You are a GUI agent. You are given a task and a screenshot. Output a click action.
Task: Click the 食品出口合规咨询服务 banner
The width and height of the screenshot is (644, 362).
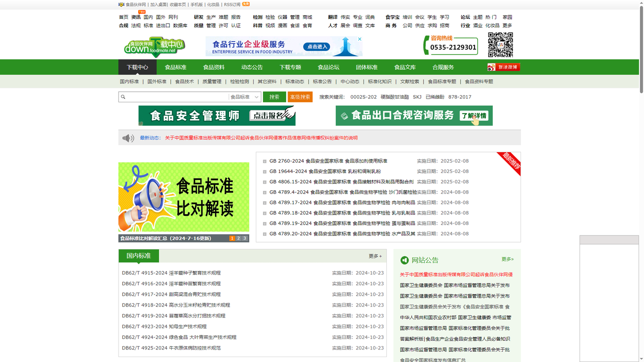pos(414,116)
